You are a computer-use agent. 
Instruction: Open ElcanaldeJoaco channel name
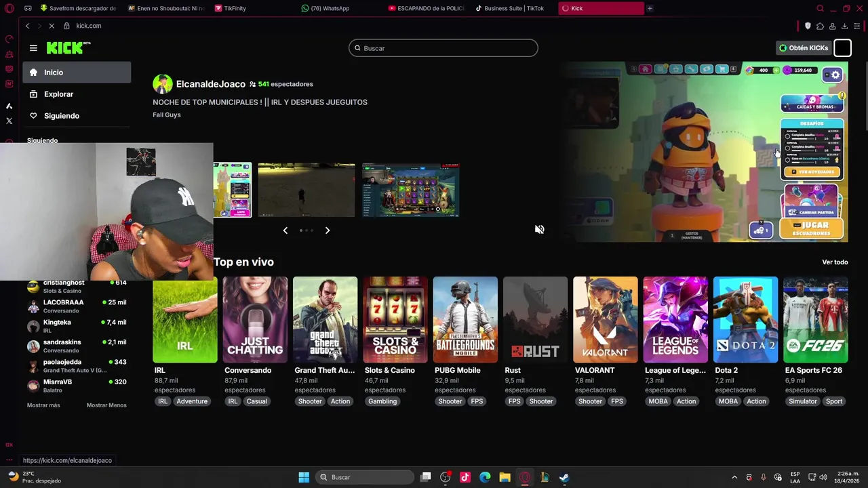pos(211,84)
